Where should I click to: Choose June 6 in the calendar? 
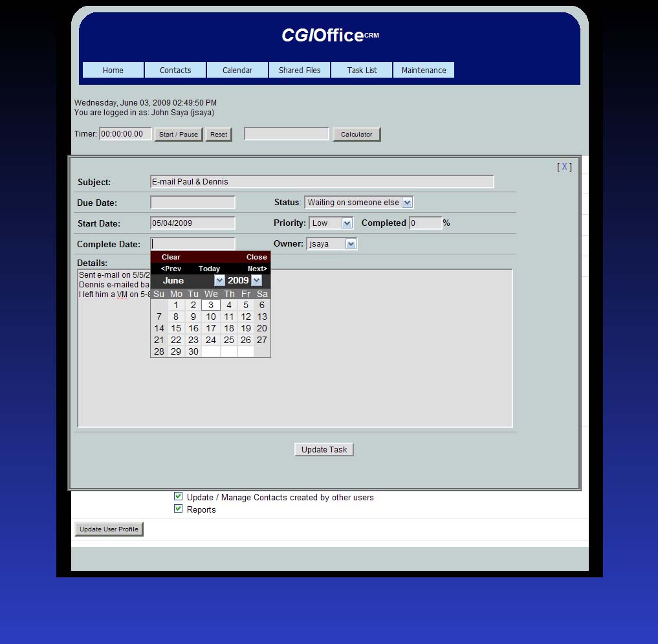262,305
